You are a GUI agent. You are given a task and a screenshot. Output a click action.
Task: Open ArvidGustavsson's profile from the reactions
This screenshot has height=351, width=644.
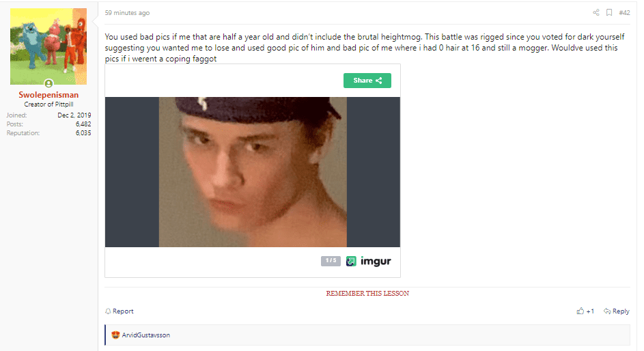[145, 335]
